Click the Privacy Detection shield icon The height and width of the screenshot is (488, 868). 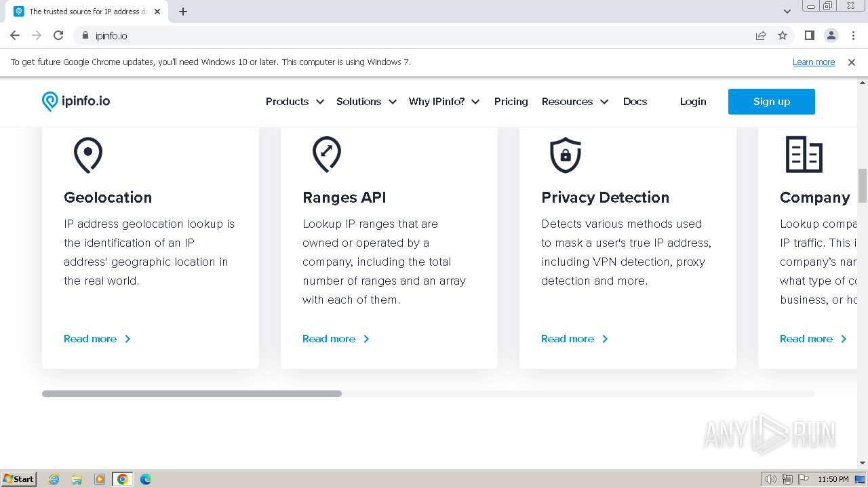coord(566,155)
